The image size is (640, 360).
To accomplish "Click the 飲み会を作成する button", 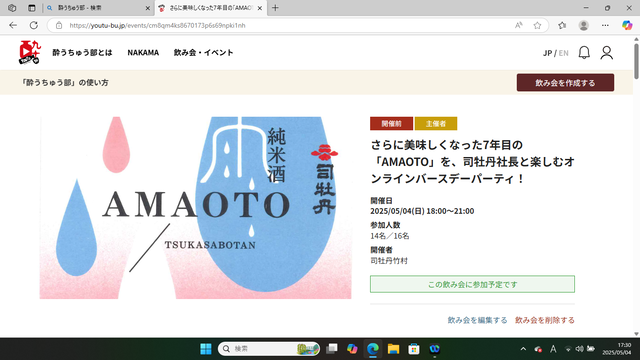I will pos(565,83).
